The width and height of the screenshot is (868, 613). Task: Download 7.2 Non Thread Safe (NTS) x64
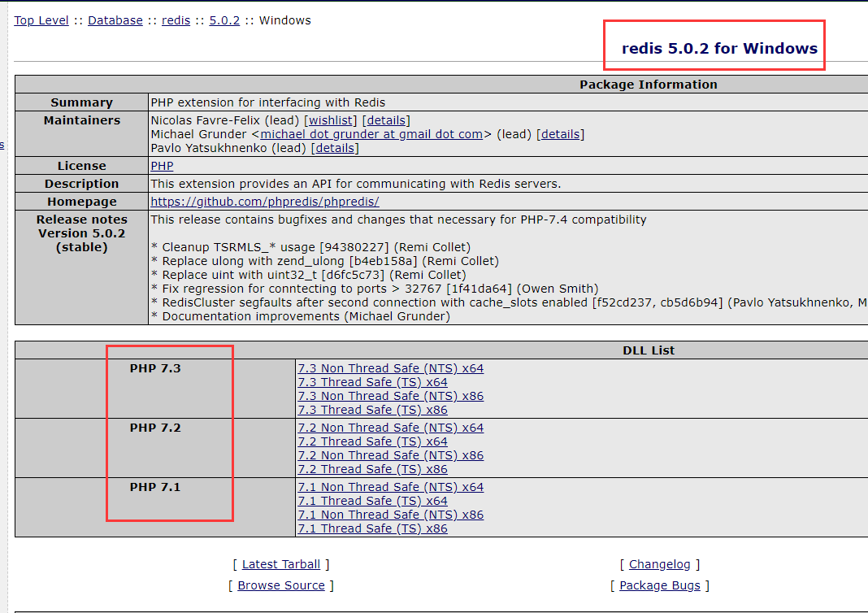click(x=391, y=428)
